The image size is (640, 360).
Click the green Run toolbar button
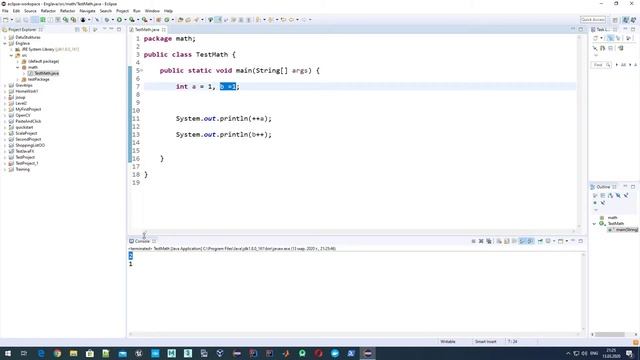(120, 20)
